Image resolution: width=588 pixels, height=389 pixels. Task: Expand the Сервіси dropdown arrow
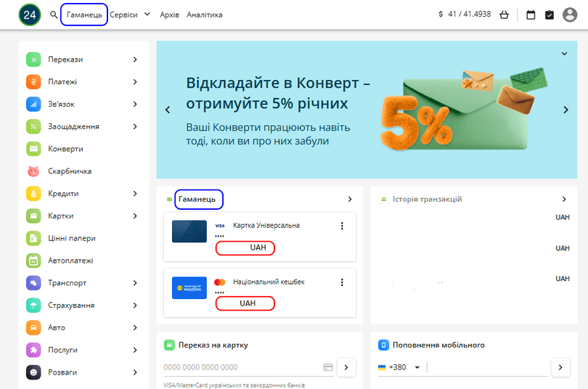[147, 15]
